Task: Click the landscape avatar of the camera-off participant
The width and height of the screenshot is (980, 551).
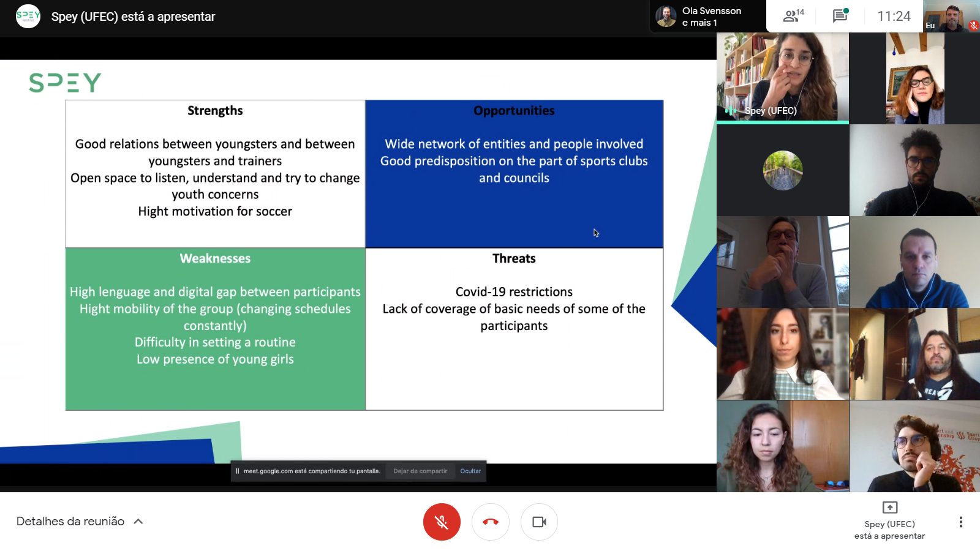Action: point(782,170)
